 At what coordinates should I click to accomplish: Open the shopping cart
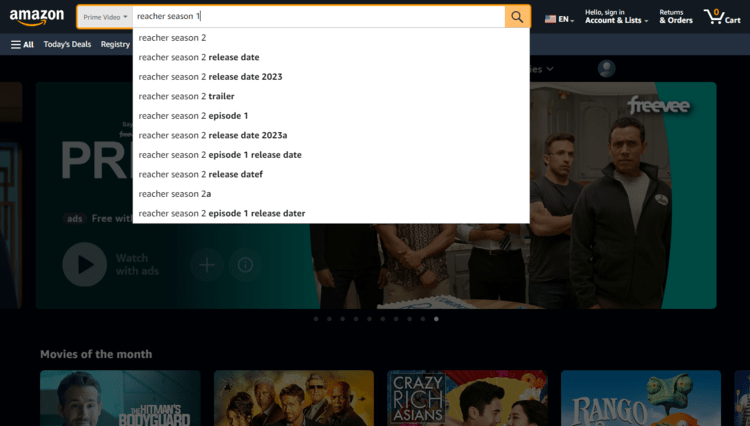click(x=722, y=17)
